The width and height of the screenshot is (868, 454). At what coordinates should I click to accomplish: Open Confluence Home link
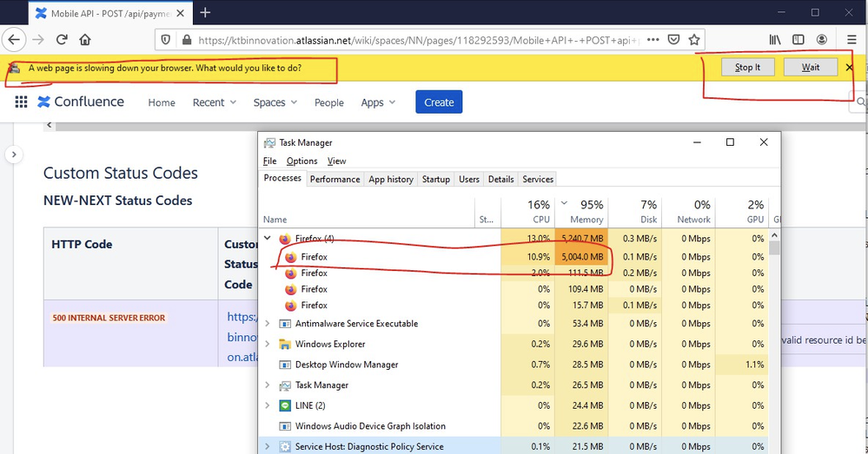click(162, 102)
